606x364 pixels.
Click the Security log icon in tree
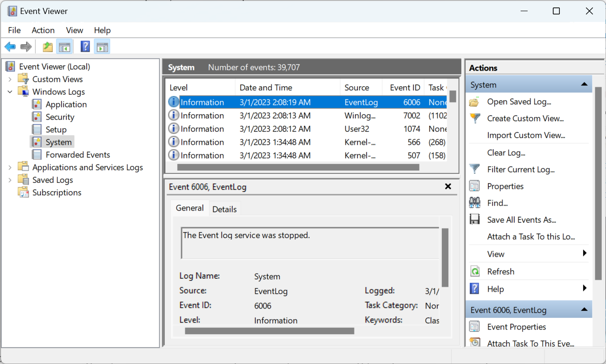click(37, 117)
